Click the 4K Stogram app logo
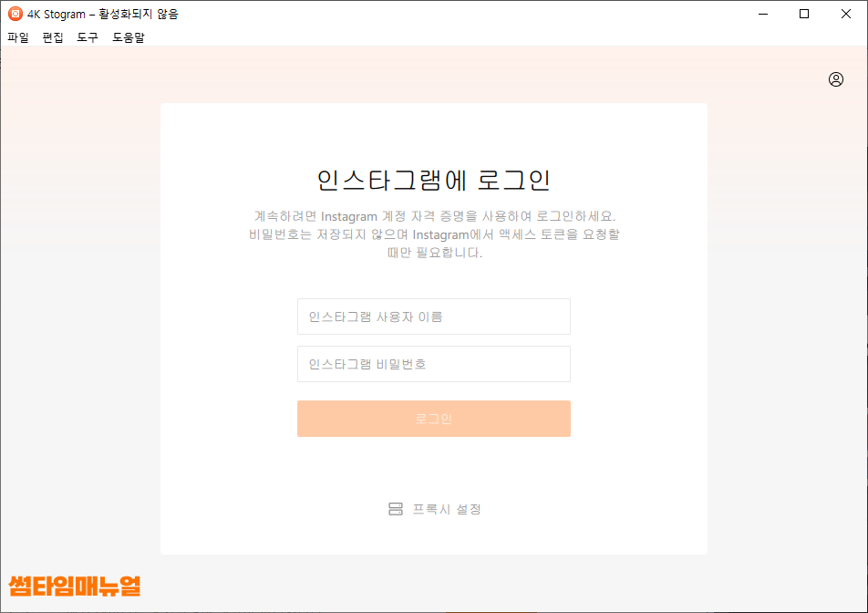Image resolution: width=868 pixels, height=613 pixels. coord(15,14)
